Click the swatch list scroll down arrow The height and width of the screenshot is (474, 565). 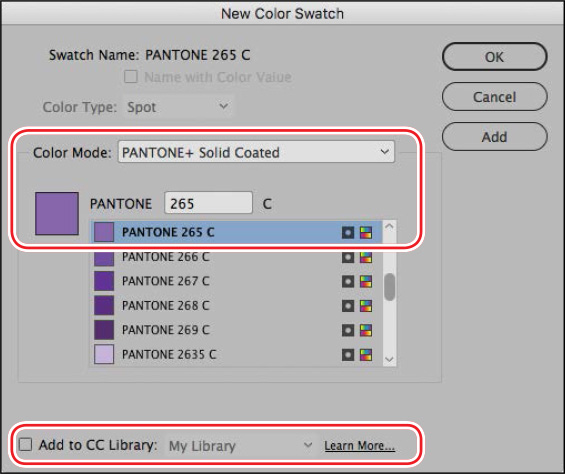pyautogui.click(x=389, y=359)
